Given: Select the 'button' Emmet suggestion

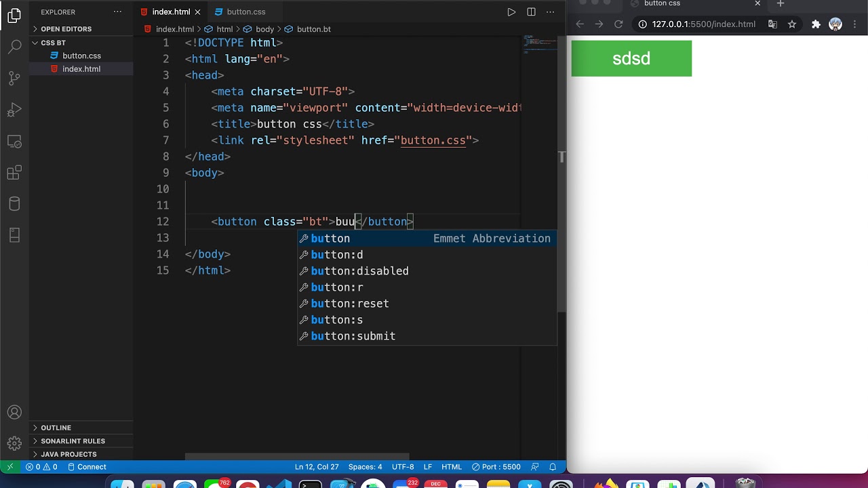Looking at the screenshot, I should [427, 239].
